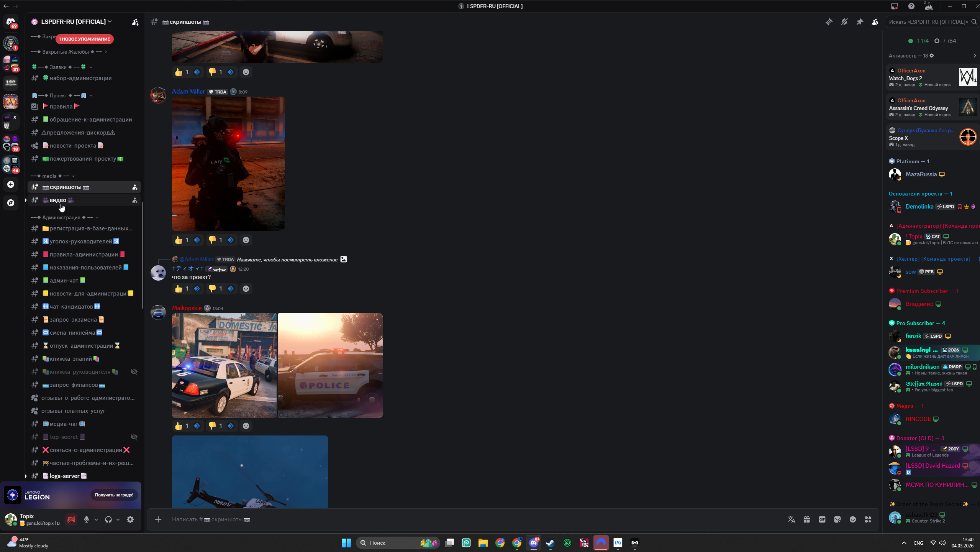This screenshot has width=980, height=552.
Task: Toggle thumbs up under Adam Miller's screenshot
Action: (x=187, y=240)
